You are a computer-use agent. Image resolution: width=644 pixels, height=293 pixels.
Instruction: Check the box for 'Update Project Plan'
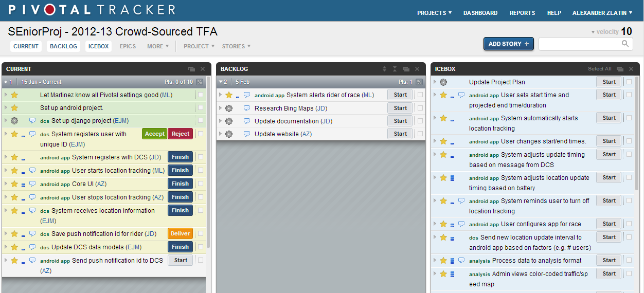629,82
